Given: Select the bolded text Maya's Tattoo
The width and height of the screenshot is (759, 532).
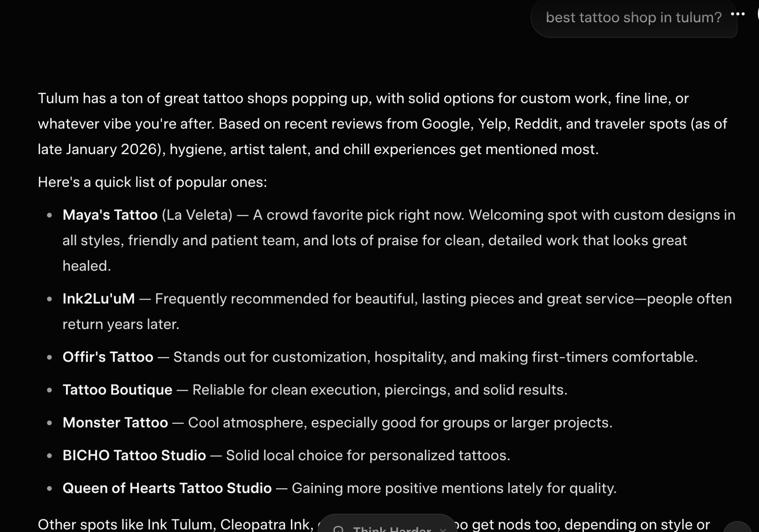Looking at the screenshot, I should click(x=109, y=215).
